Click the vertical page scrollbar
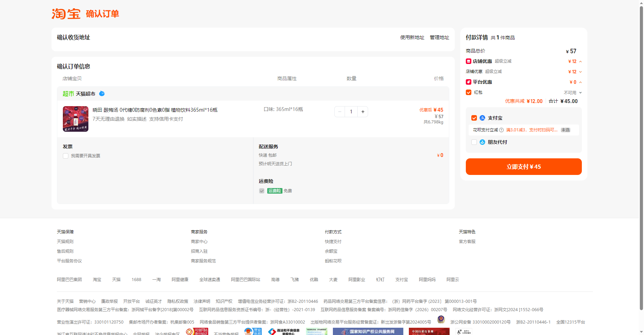 (641, 158)
